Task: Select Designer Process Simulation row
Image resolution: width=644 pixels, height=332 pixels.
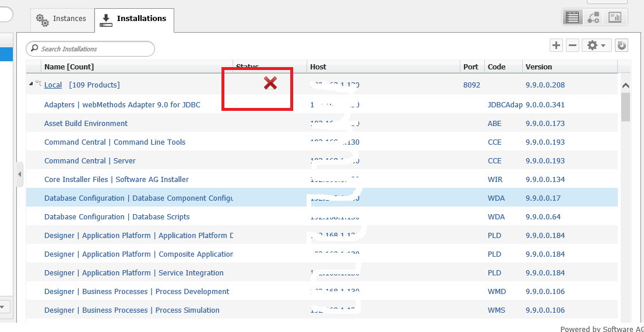Action: (322, 310)
